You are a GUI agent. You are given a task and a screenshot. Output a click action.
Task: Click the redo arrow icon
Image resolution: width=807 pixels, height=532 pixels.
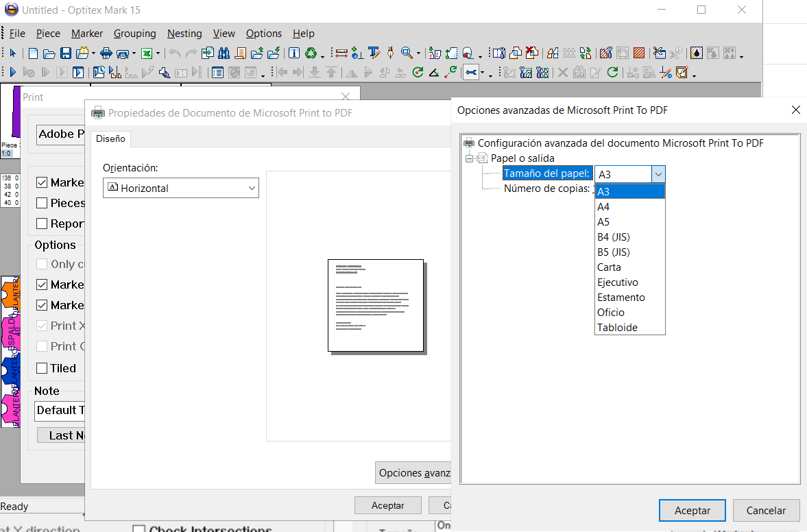(x=191, y=53)
